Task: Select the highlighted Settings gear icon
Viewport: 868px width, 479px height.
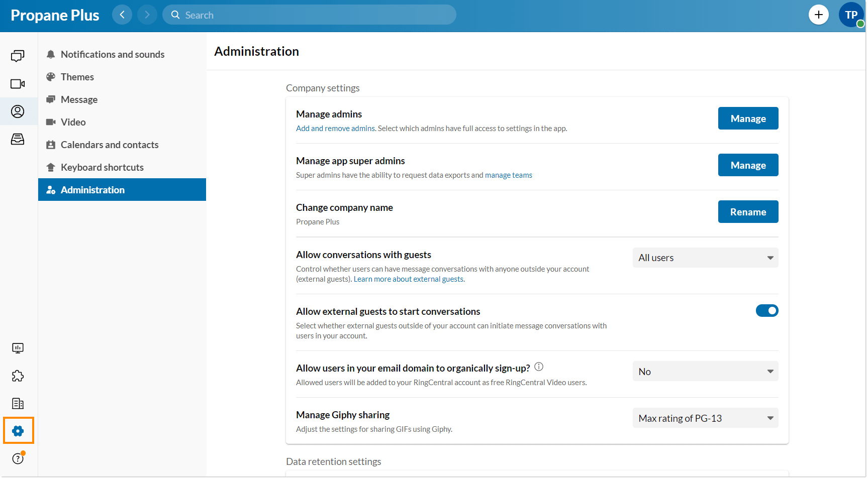Action: [18, 430]
